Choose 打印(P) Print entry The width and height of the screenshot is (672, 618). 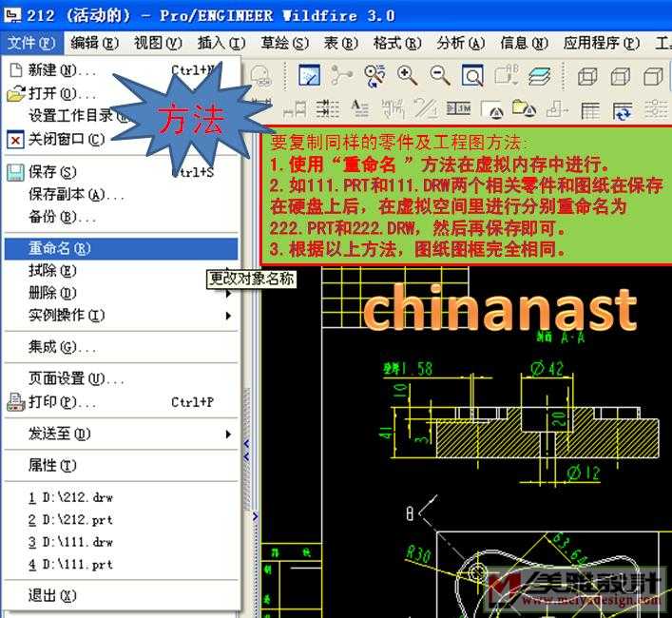(x=121, y=401)
